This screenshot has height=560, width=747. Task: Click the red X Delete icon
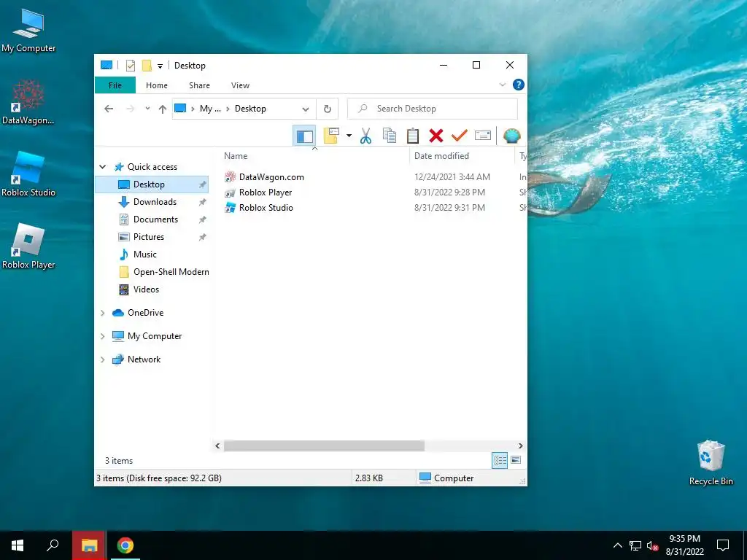436,136
